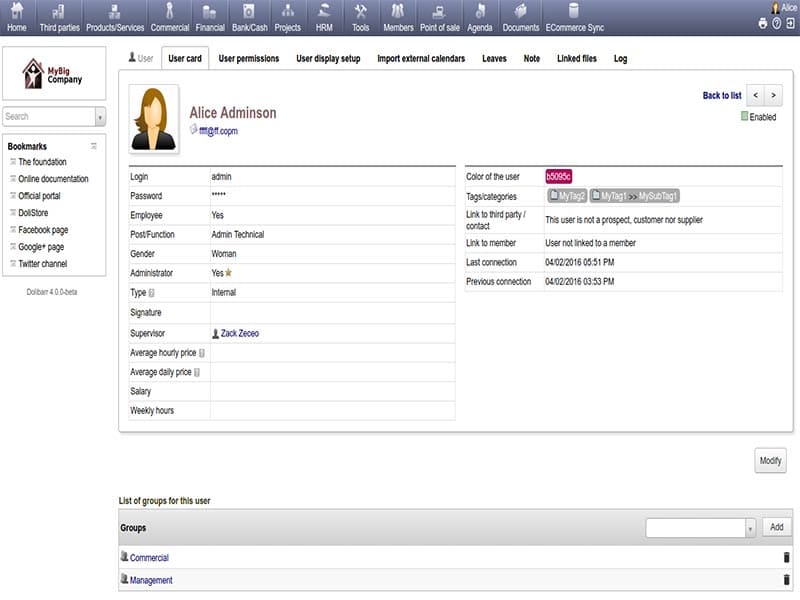Open the Linked files tab
This screenshot has height=600, width=800.
click(576, 59)
